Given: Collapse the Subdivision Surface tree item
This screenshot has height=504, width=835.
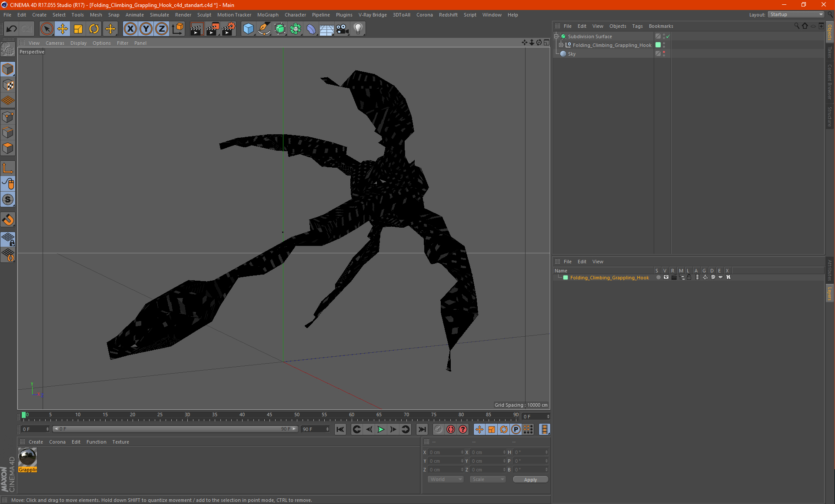Looking at the screenshot, I should tap(556, 36).
